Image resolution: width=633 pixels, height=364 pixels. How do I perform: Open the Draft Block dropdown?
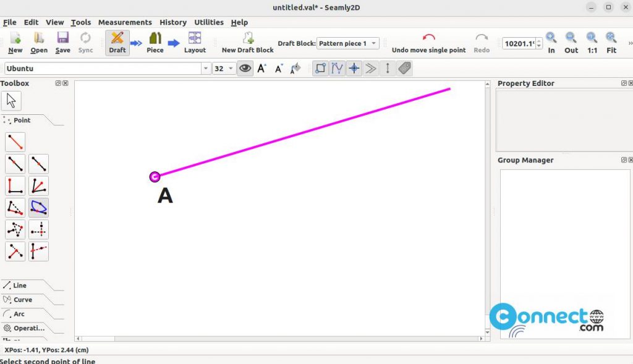[x=347, y=43]
